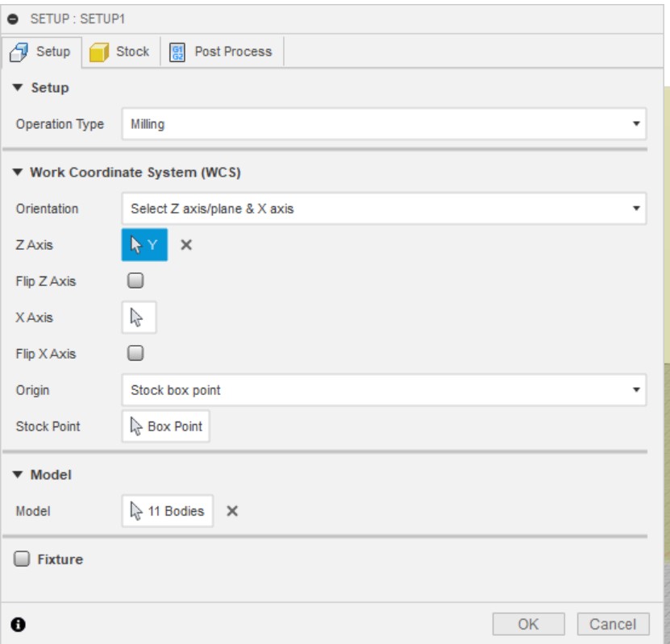Open the Origin Stock box point dropdown

pos(384,390)
